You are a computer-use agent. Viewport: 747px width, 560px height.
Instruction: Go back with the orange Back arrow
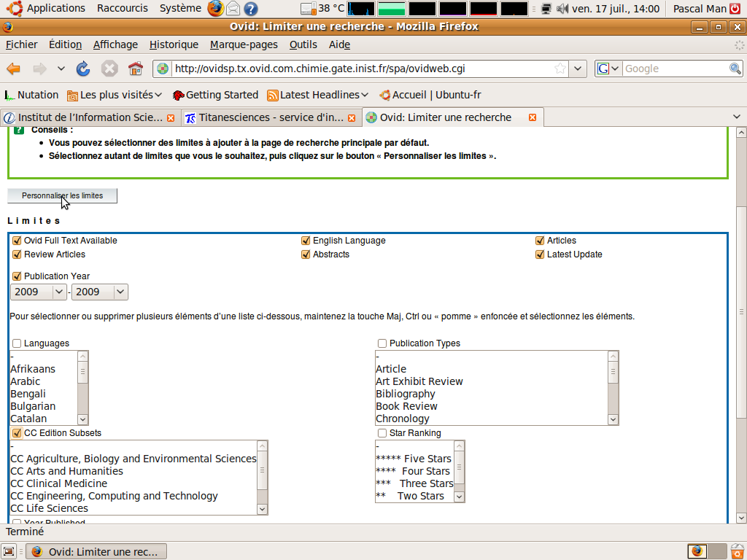(x=13, y=69)
